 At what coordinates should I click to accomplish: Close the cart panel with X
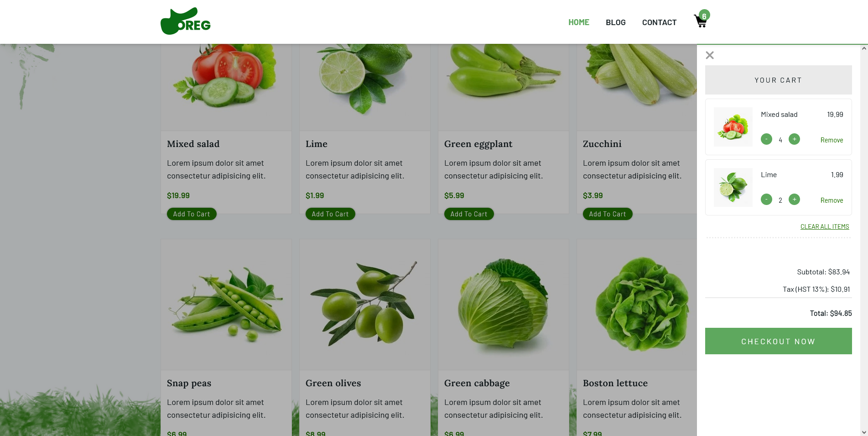710,55
